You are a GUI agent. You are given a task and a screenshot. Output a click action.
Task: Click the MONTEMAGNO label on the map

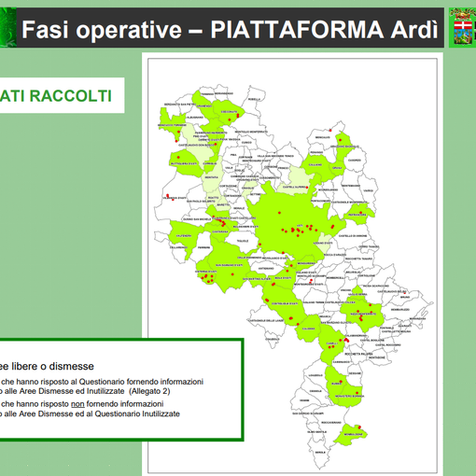point(351,186)
